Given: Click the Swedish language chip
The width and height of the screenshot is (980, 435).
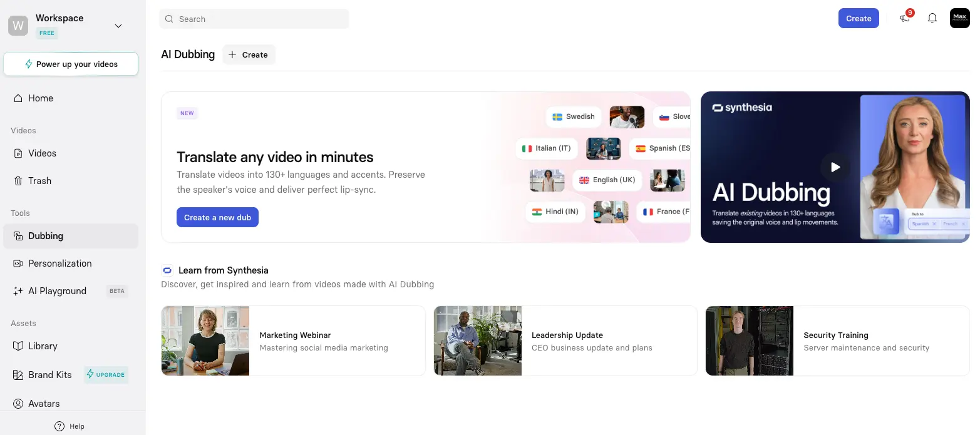Looking at the screenshot, I should (573, 116).
